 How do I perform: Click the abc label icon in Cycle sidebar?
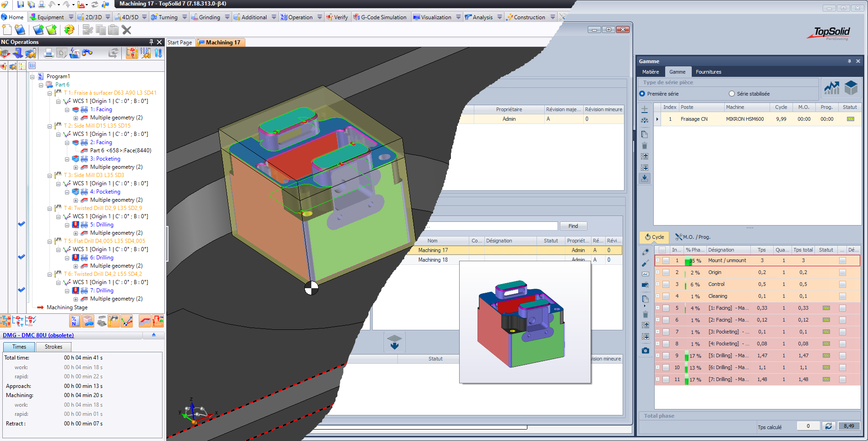[x=645, y=274]
